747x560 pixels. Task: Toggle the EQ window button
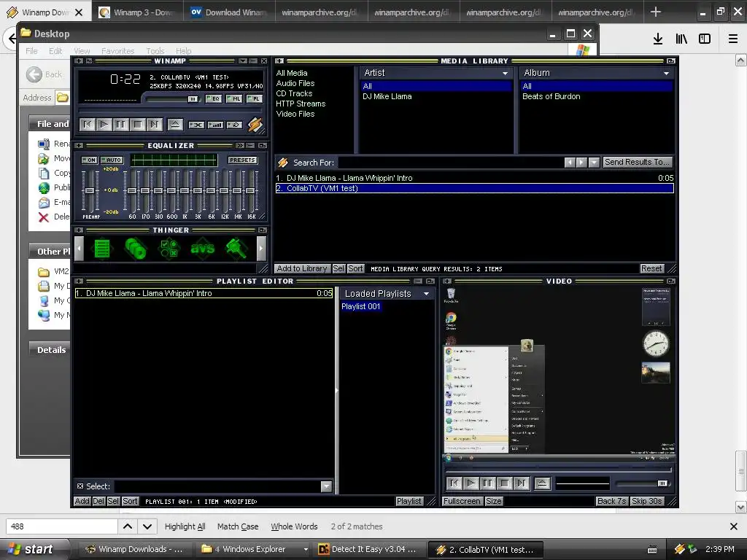pos(214,99)
